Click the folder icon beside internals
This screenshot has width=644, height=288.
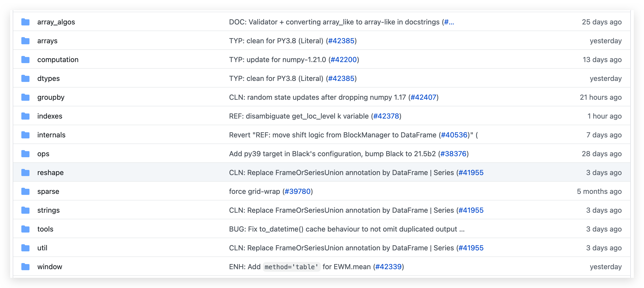[x=25, y=135]
